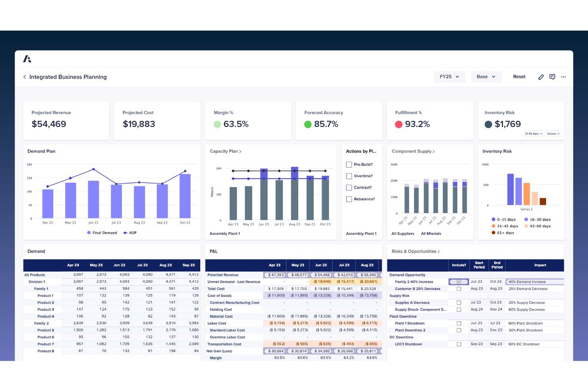The height and width of the screenshot is (392, 588).
Task: Uncheck Include for Family 2 40% Increase
Action: coord(459,282)
